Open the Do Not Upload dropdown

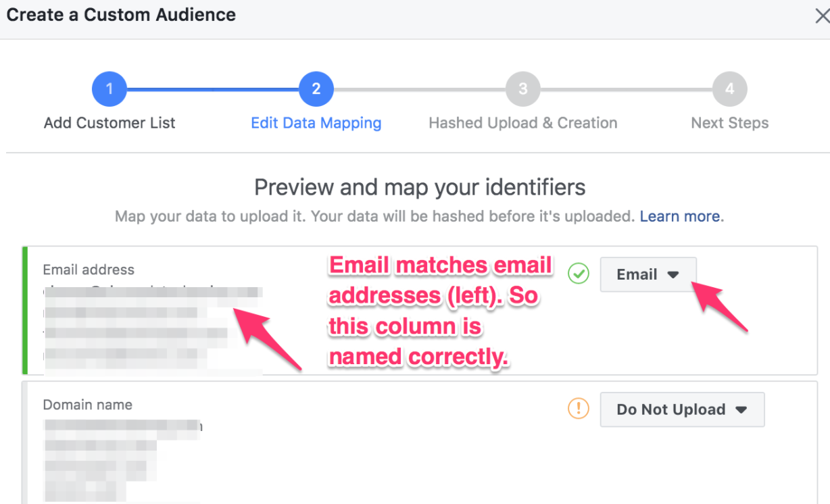(682, 409)
